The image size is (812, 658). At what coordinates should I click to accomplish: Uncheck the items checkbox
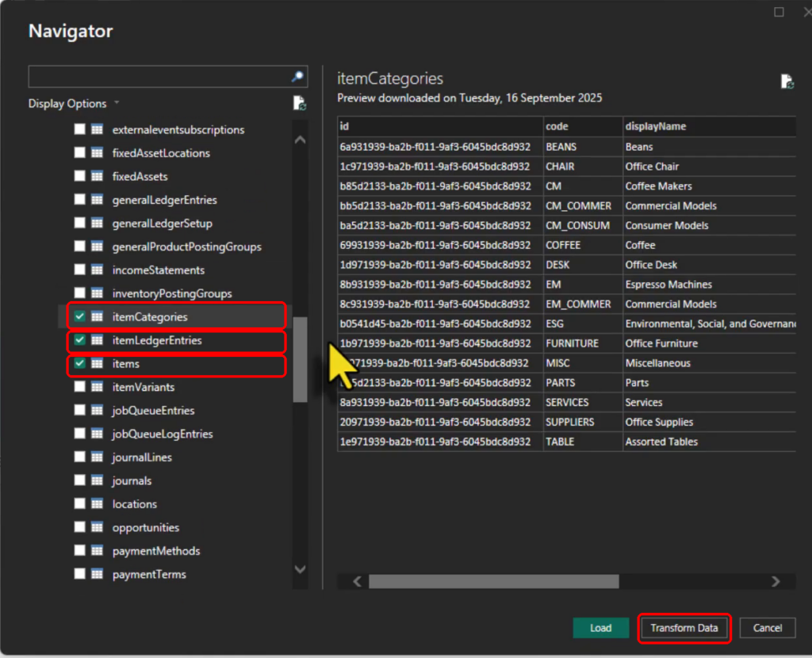point(80,363)
